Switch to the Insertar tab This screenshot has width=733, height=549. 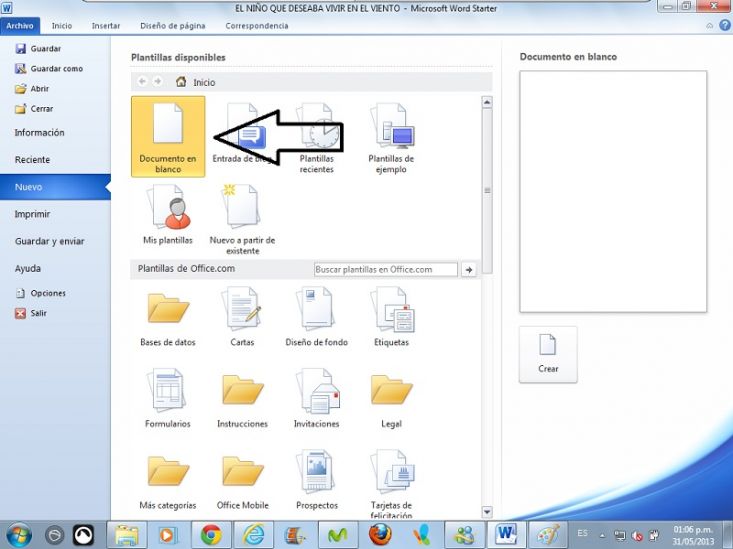click(x=106, y=26)
